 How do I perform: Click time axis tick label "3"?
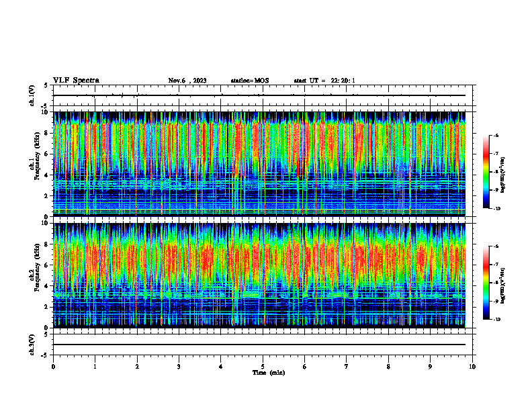[x=179, y=367]
